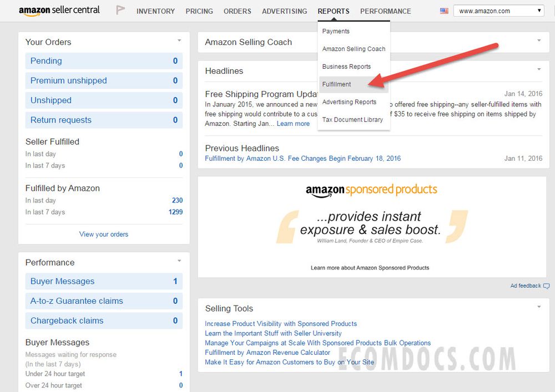555x392 pixels.
Task: Click Fulfilled by Amazon last day count 230
Action: click(x=178, y=200)
